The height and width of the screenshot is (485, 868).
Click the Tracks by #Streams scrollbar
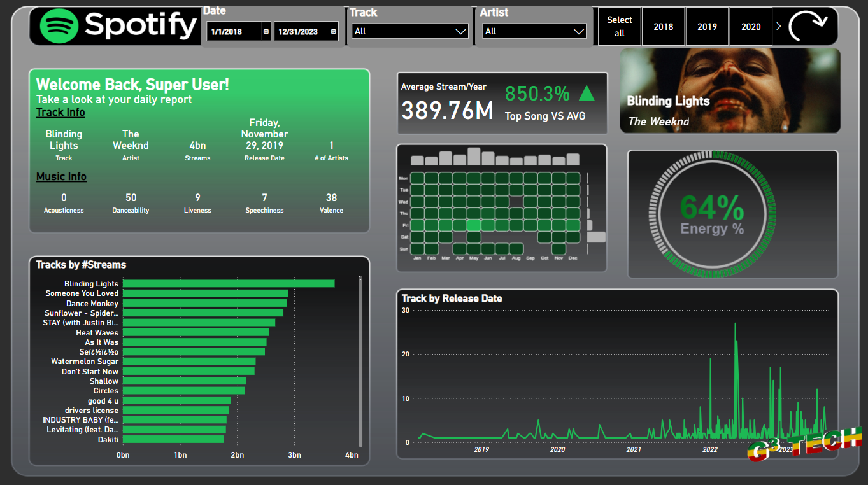(x=360, y=363)
